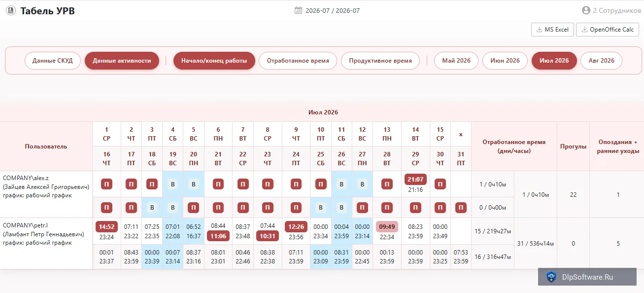Viewport: 644px width, 293px height.
Task: Select the Июн 2026 month
Action: [505, 61]
